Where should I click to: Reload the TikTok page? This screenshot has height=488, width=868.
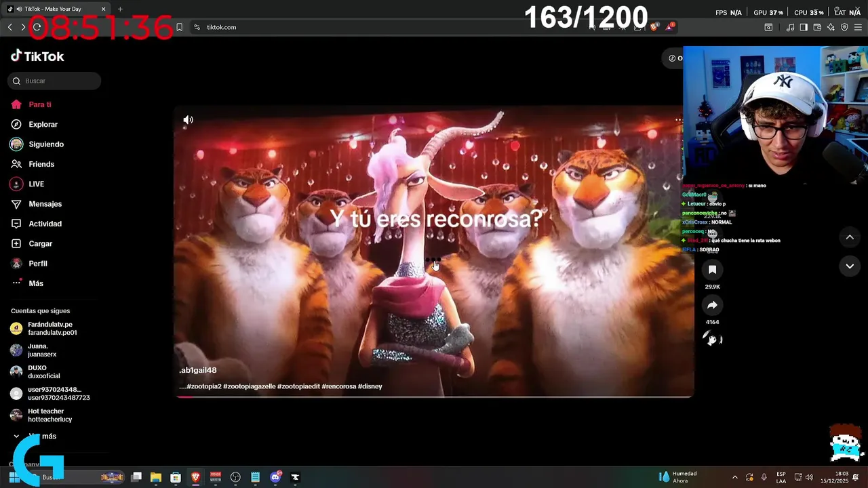(37, 27)
